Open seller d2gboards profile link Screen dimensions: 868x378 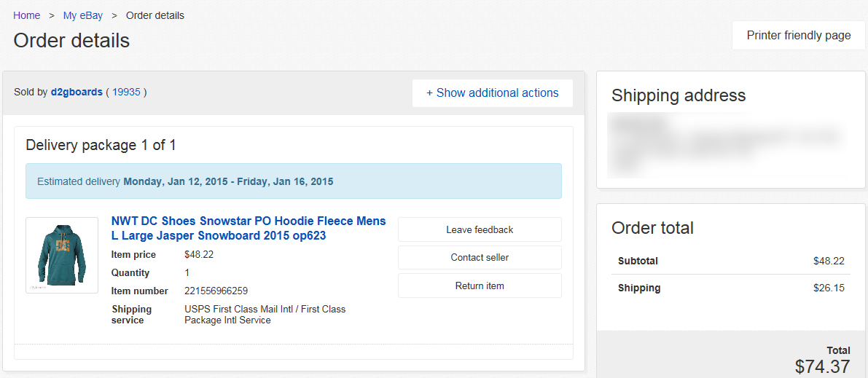77,92
